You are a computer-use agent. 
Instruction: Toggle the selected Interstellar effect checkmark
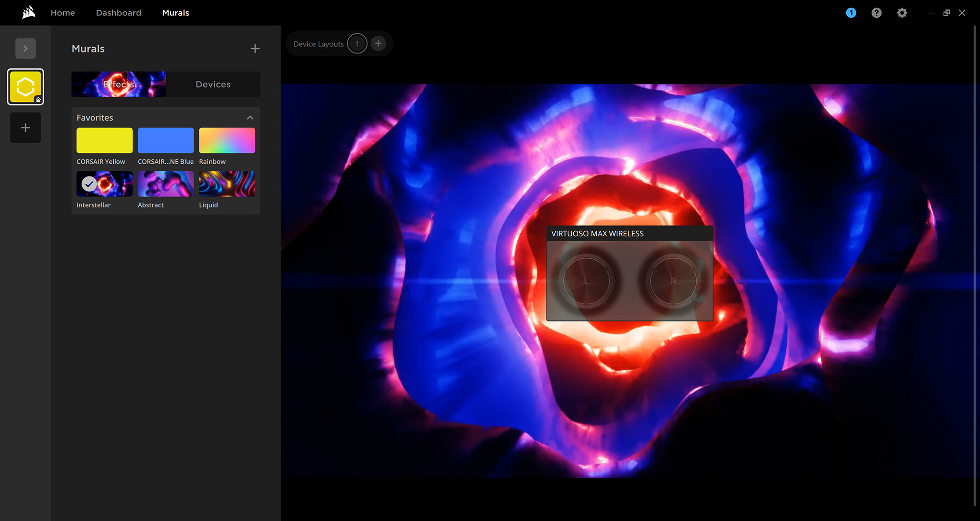coord(89,184)
